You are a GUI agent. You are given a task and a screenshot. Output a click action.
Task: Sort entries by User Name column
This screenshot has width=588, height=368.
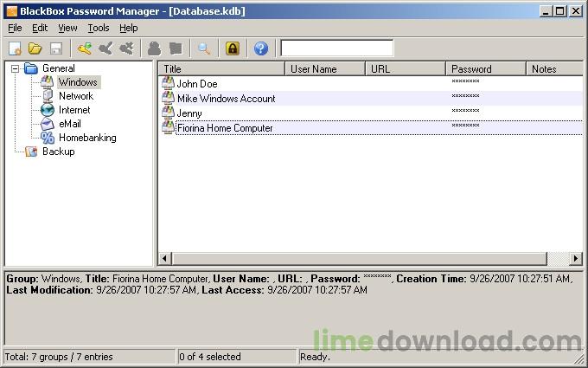(325, 69)
